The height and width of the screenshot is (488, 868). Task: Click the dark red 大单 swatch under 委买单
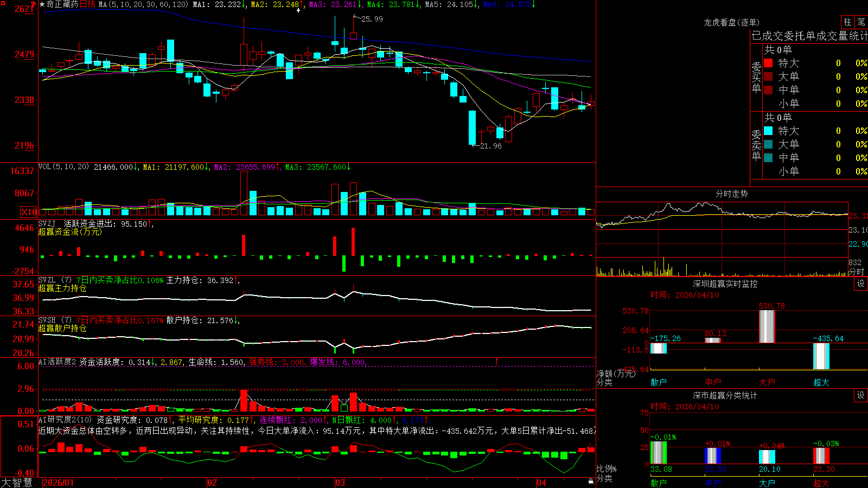(768, 76)
